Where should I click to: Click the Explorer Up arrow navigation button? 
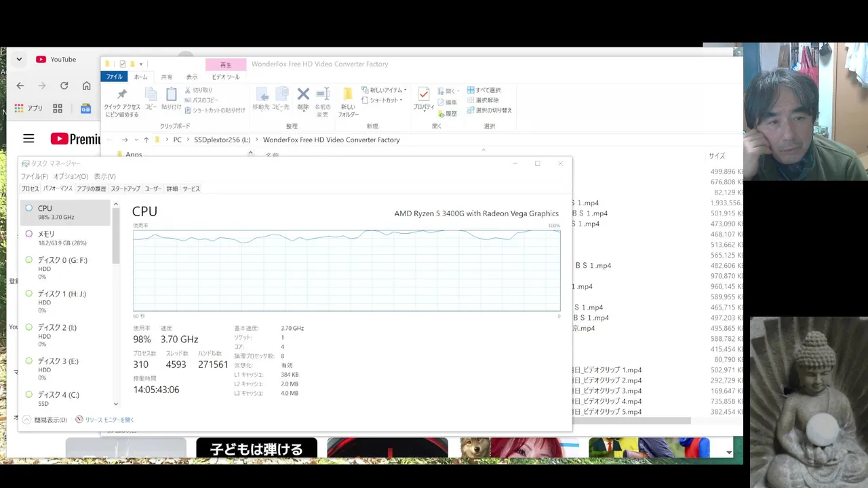pos(146,140)
